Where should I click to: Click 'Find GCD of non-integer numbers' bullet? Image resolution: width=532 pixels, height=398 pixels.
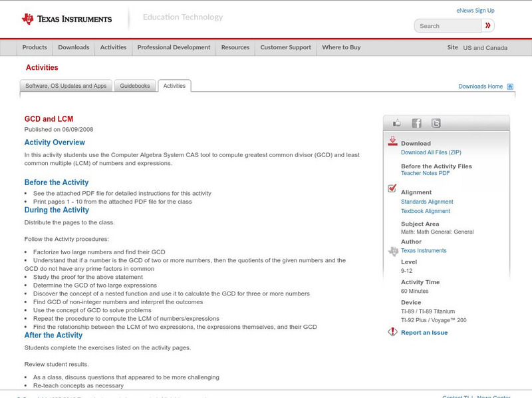(x=118, y=302)
